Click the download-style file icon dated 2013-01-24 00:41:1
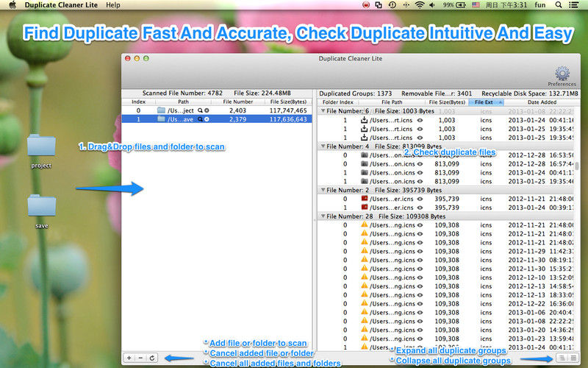 [x=364, y=120]
